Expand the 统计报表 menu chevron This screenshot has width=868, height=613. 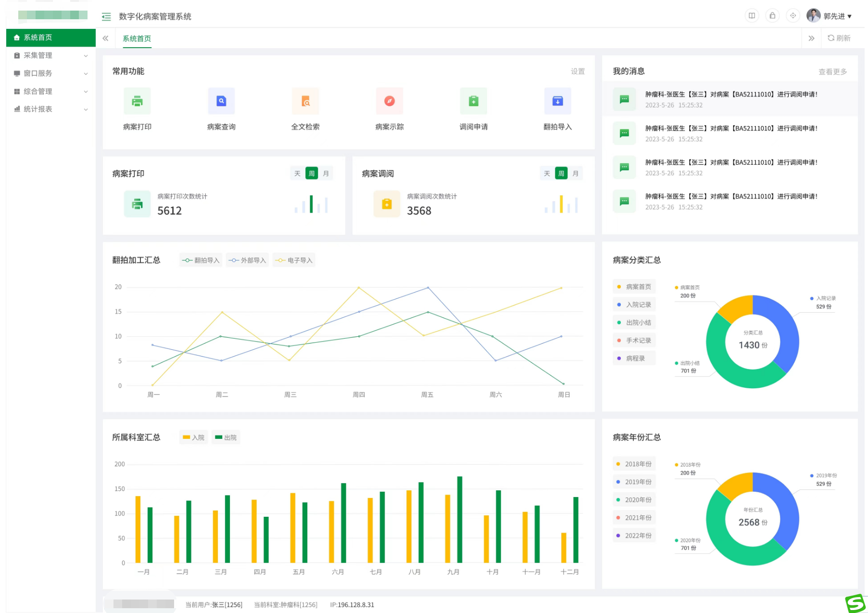(x=86, y=109)
